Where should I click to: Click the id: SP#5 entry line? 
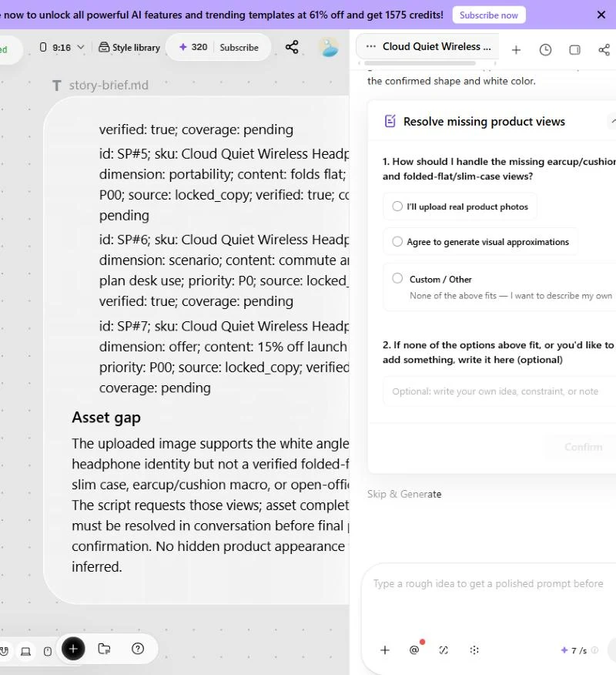[x=224, y=153]
